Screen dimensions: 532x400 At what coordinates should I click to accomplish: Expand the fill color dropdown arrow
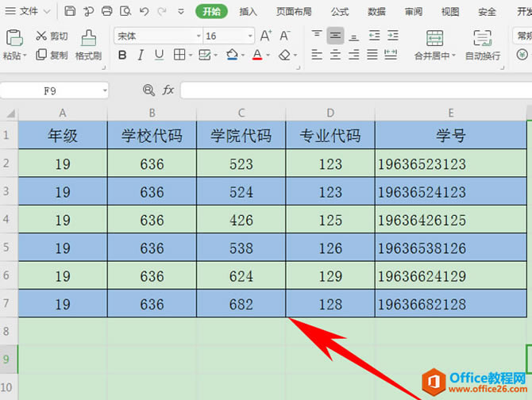[x=243, y=55]
